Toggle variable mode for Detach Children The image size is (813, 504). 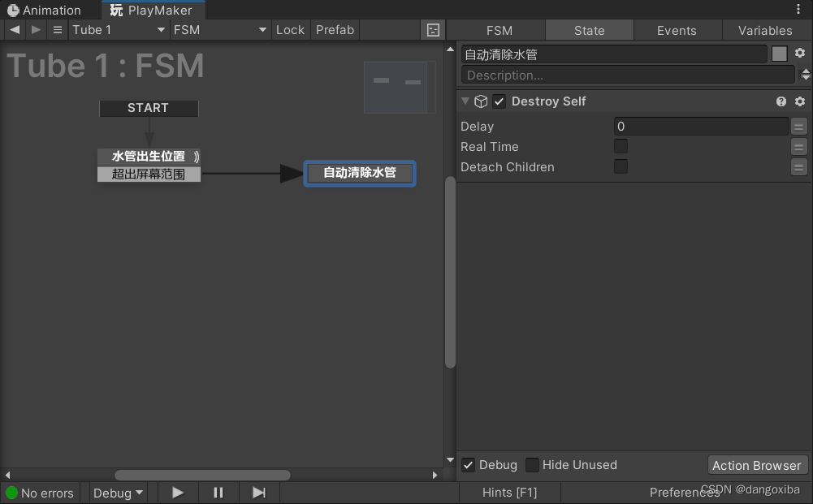pyautogui.click(x=799, y=167)
